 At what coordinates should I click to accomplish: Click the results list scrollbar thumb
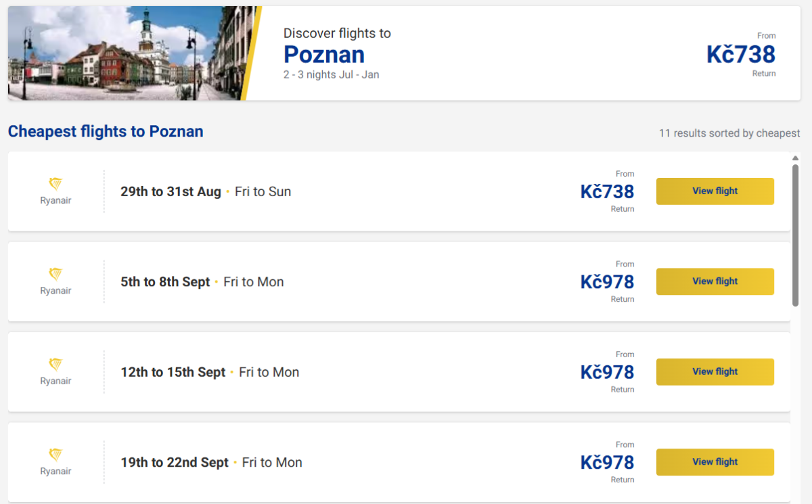pos(796,233)
